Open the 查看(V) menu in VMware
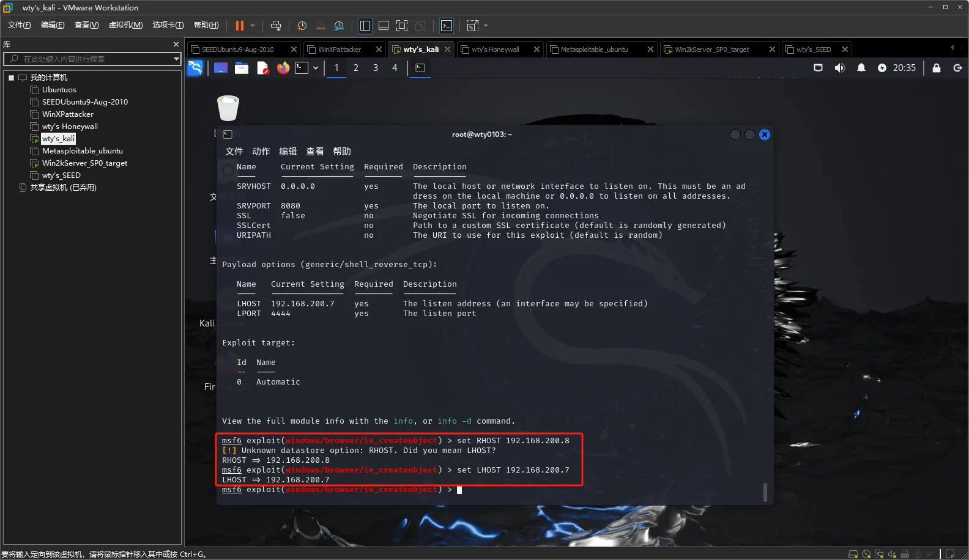Image resolution: width=969 pixels, height=560 pixels. click(x=86, y=25)
